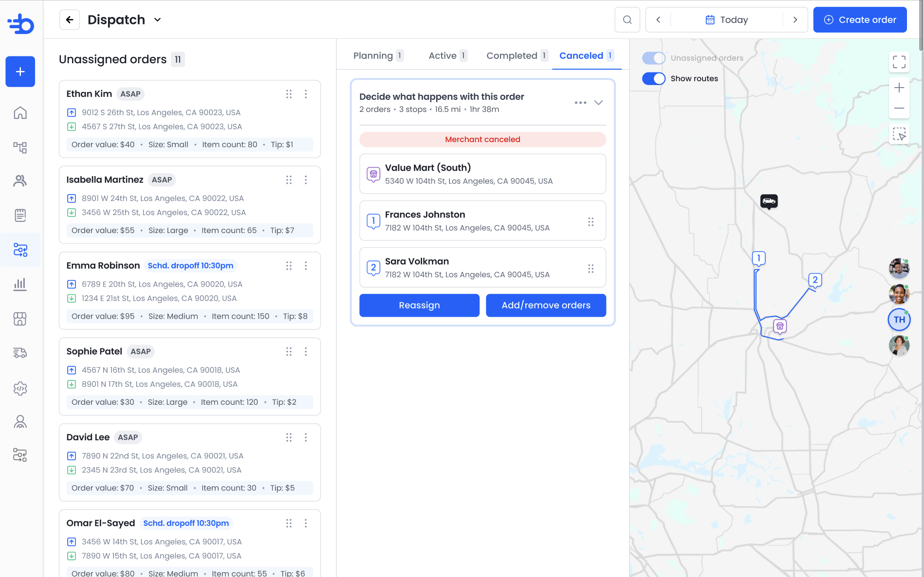
Task: Activate the map area selection tool
Action: (899, 134)
